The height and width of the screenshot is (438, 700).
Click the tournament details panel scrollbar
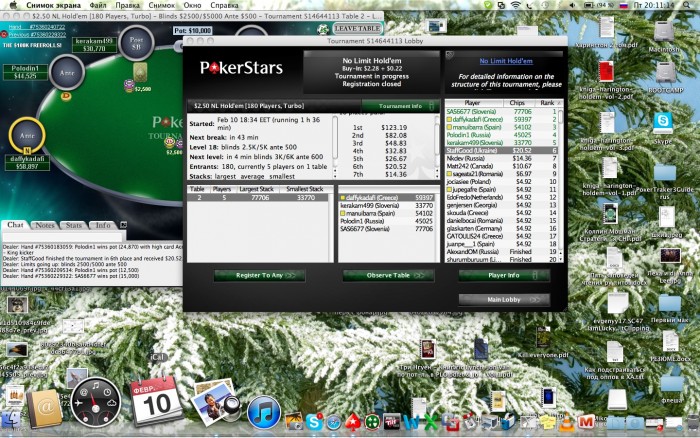pyautogui.click(x=335, y=146)
